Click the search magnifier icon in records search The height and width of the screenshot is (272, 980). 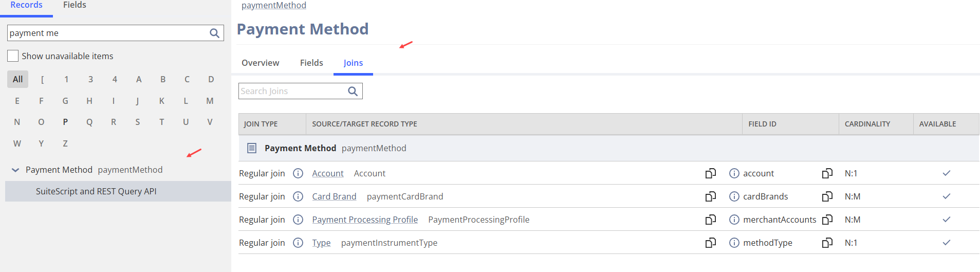click(x=214, y=33)
